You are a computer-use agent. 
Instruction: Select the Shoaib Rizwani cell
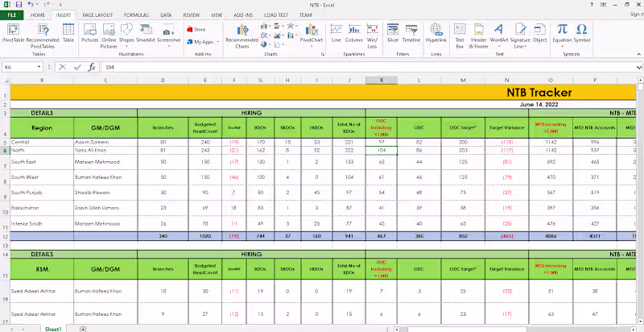pyautogui.click(x=106, y=193)
